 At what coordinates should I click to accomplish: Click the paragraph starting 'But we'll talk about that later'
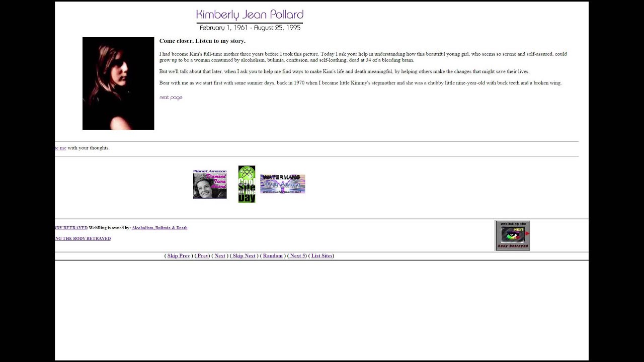click(344, 71)
